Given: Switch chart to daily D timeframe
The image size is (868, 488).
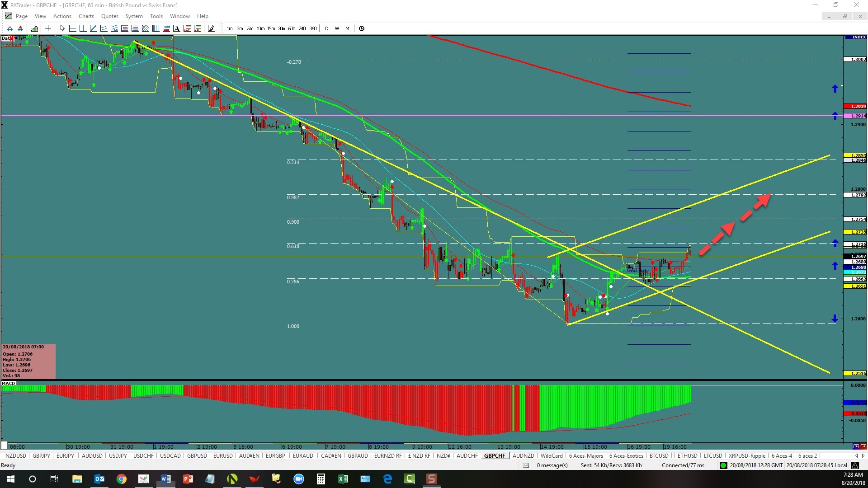Looking at the screenshot, I should tap(326, 28).
